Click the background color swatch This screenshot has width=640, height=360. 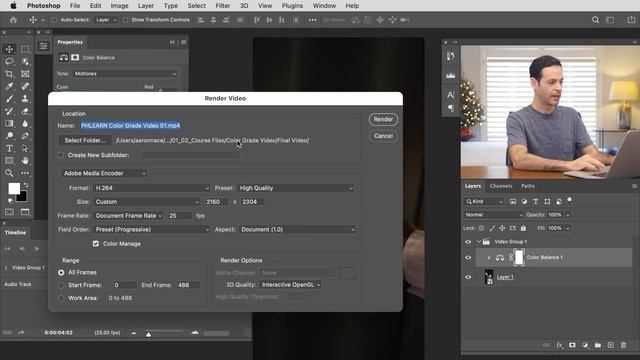pyautogui.click(x=22, y=197)
